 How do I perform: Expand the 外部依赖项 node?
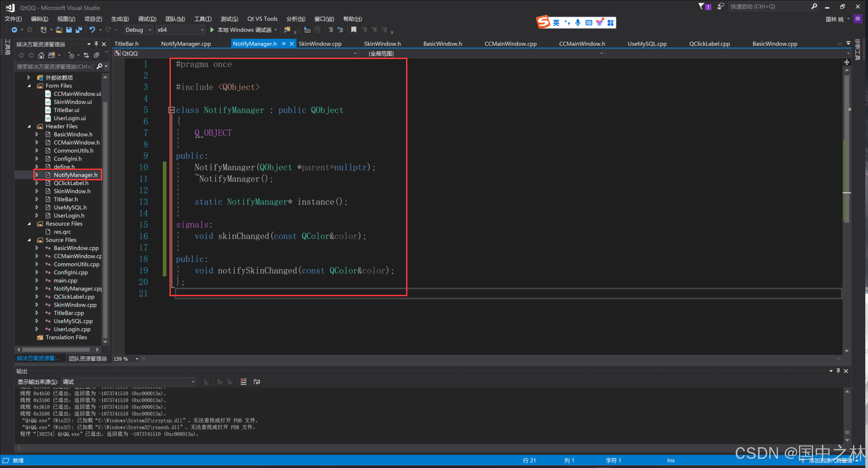pyautogui.click(x=29, y=78)
